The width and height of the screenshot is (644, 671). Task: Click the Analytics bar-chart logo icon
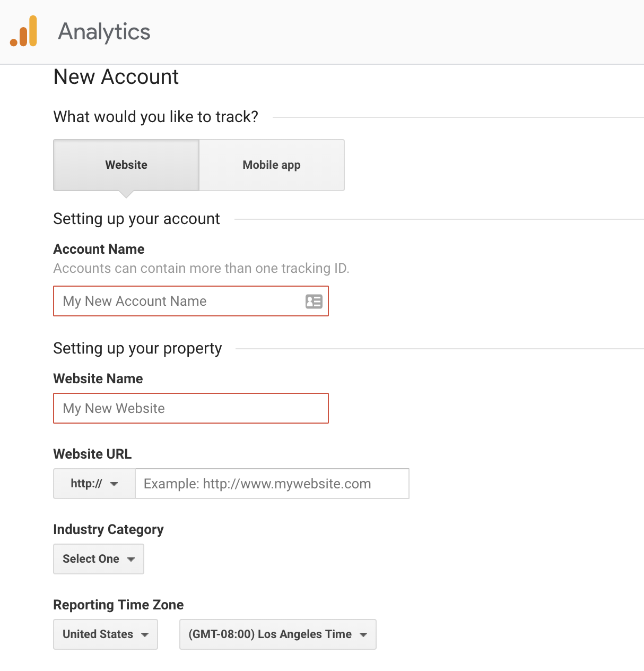click(x=24, y=31)
